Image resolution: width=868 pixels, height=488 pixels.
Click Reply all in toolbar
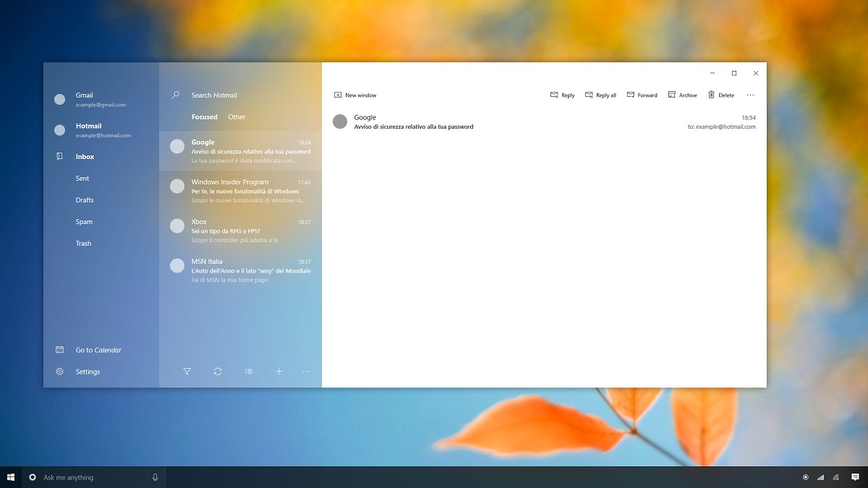point(600,95)
